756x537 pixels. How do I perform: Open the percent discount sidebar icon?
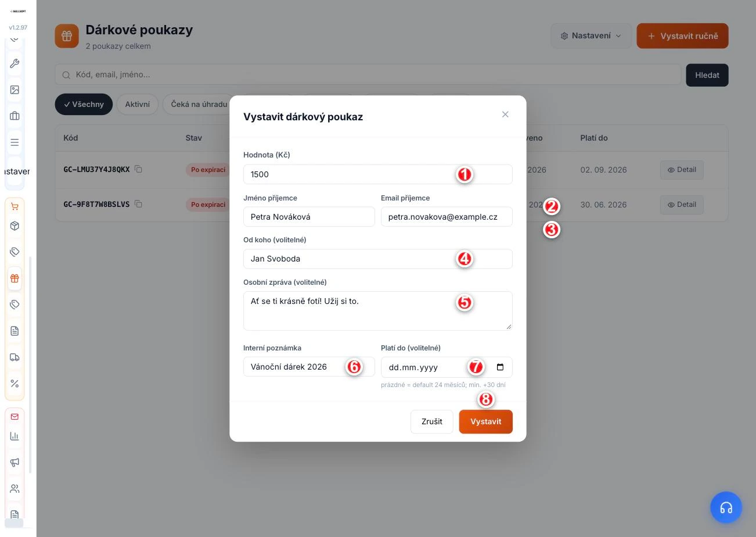(15, 384)
